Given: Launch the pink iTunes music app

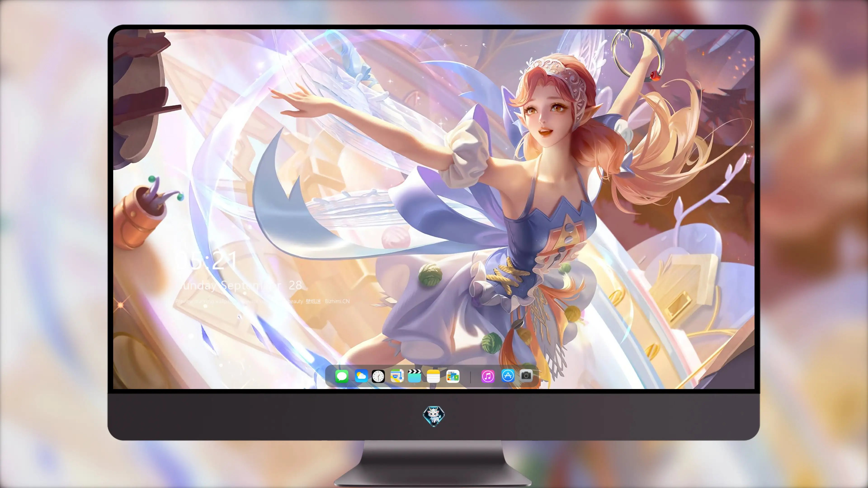Looking at the screenshot, I should (x=488, y=376).
